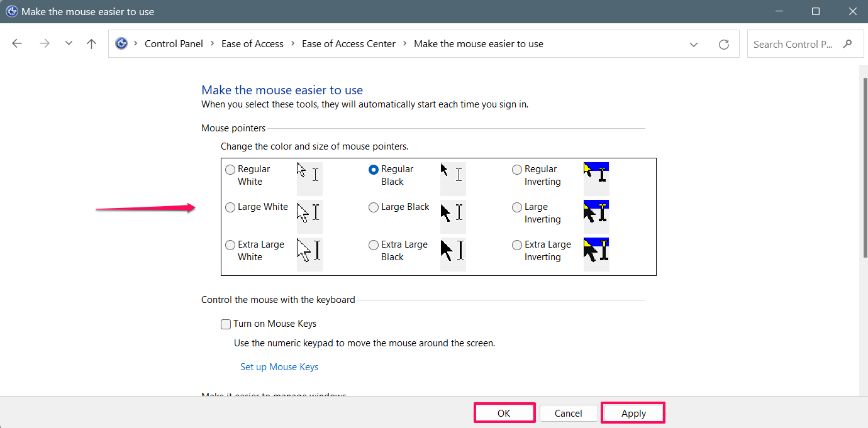868x428 pixels.
Task: Click the OK button
Action: click(x=504, y=413)
